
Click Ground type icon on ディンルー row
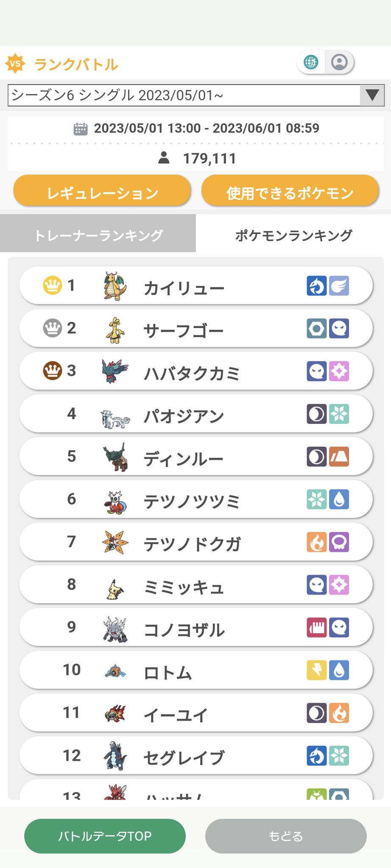339,456
